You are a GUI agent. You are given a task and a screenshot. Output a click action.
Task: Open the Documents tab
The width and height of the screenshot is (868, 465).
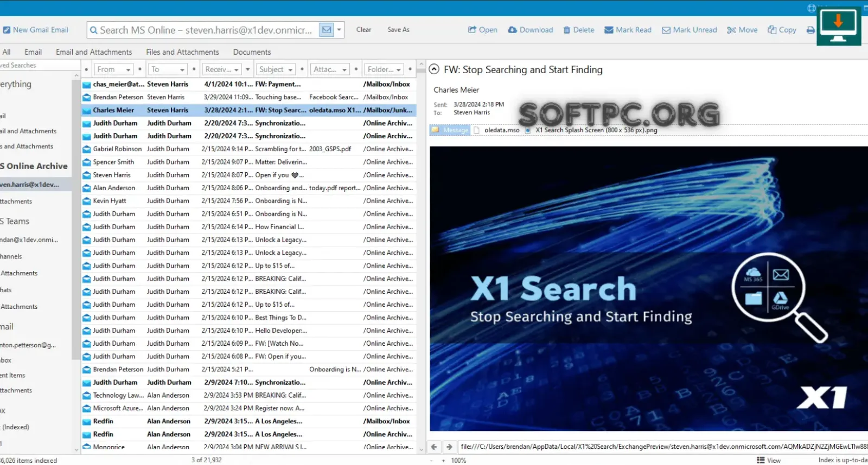[252, 52]
